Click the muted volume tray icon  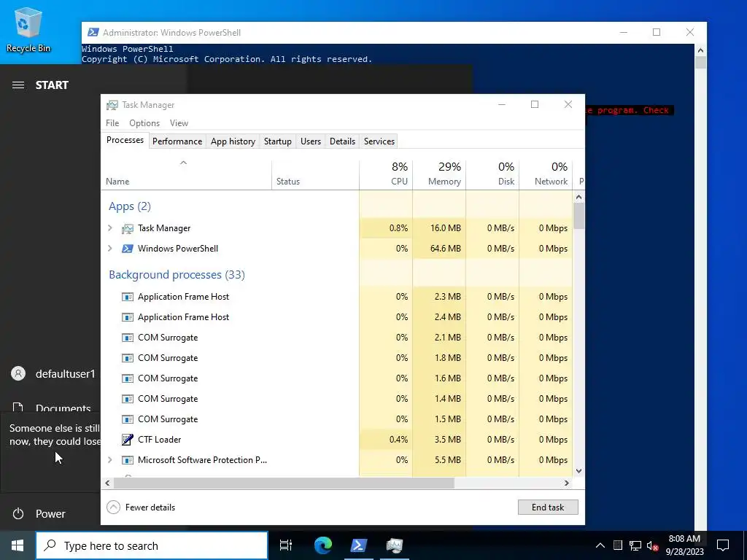pos(652,545)
